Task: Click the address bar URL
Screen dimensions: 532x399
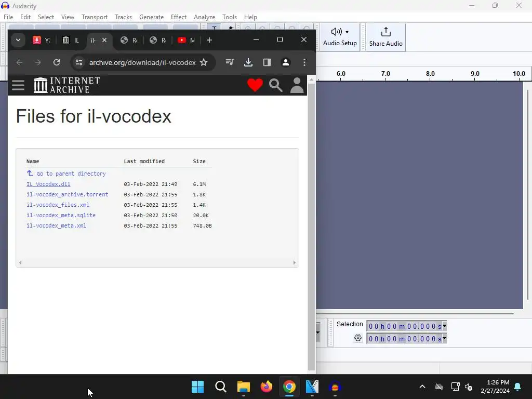Action: pyautogui.click(x=142, y=62)
